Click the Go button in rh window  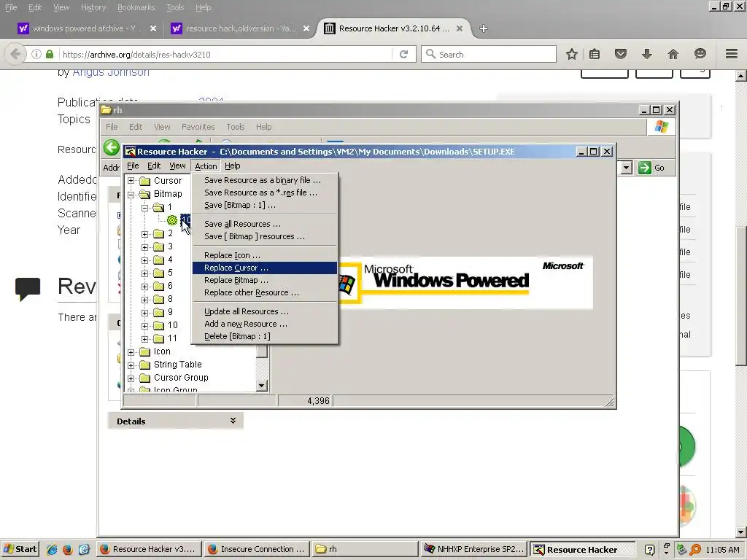tap(651, 168)
